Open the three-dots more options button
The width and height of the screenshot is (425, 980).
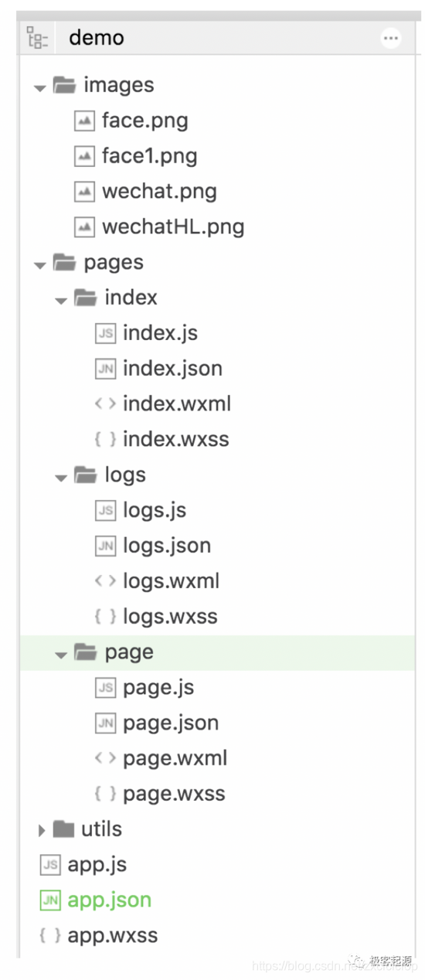391,38
